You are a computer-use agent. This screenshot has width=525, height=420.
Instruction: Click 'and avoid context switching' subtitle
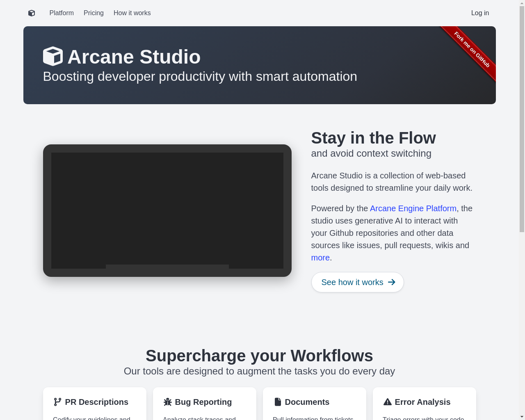point(371,153)
